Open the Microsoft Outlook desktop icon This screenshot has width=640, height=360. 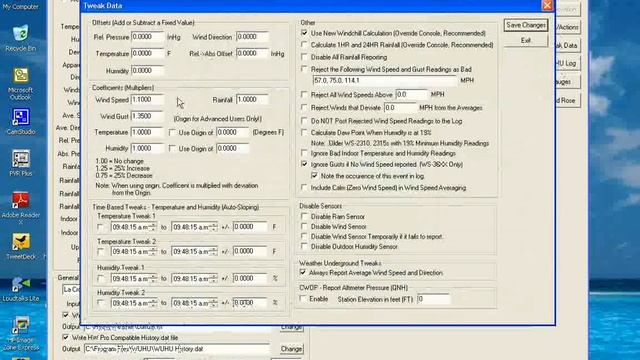20,84
